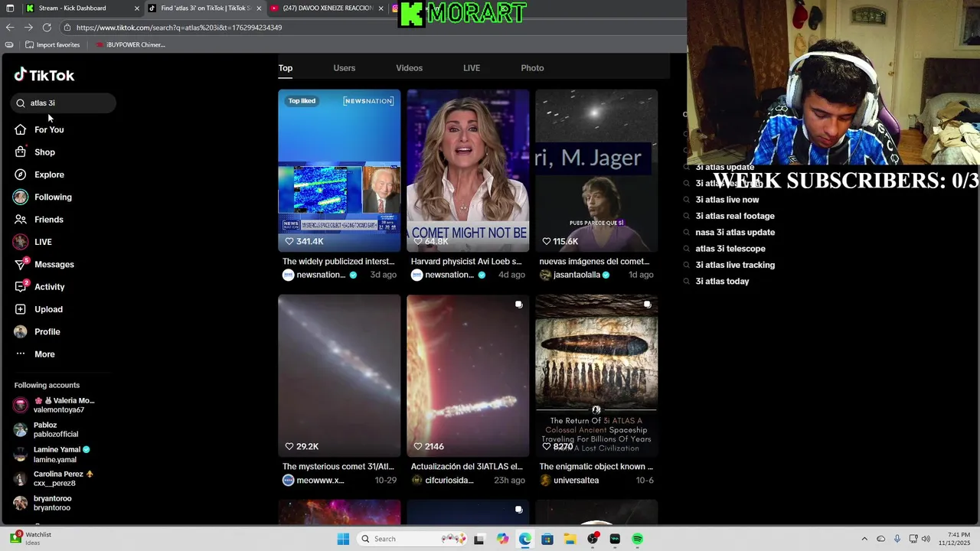Switch to Users results tab

tap(345, 68)
